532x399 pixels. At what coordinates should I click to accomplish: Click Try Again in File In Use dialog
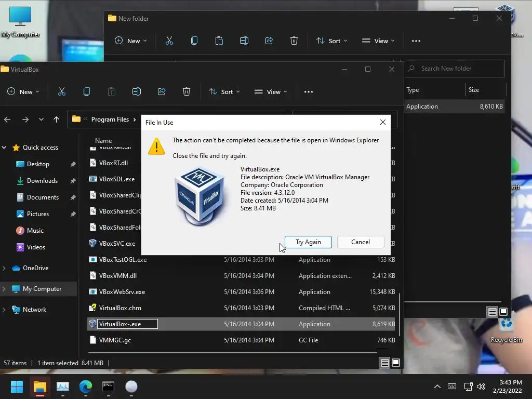(x=308, y=242)
